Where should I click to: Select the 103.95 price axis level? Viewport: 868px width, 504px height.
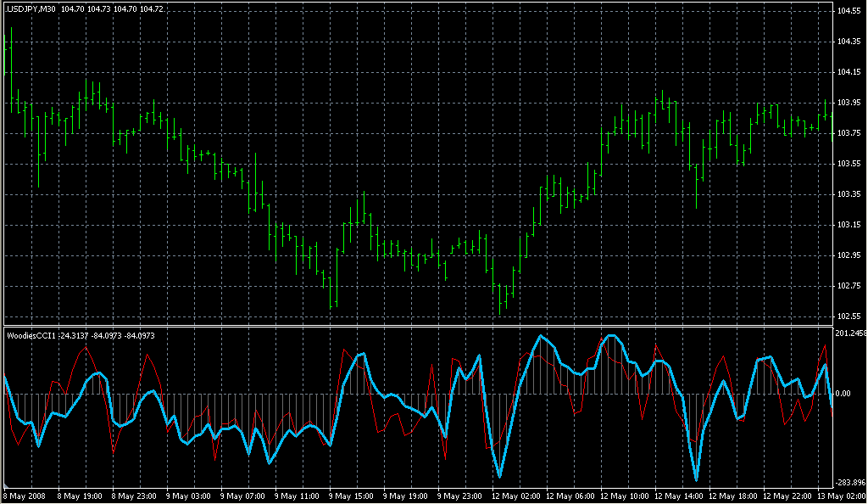(x=848, y=103)
